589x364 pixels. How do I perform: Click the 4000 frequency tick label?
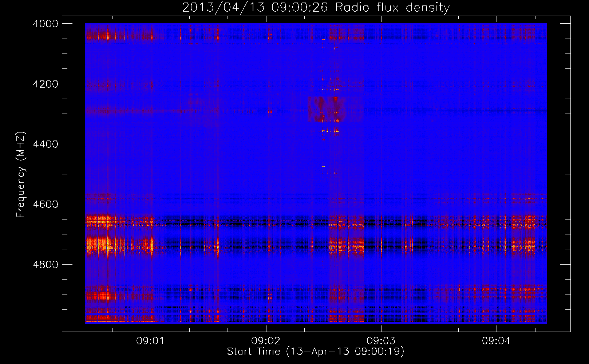point(46,24)
